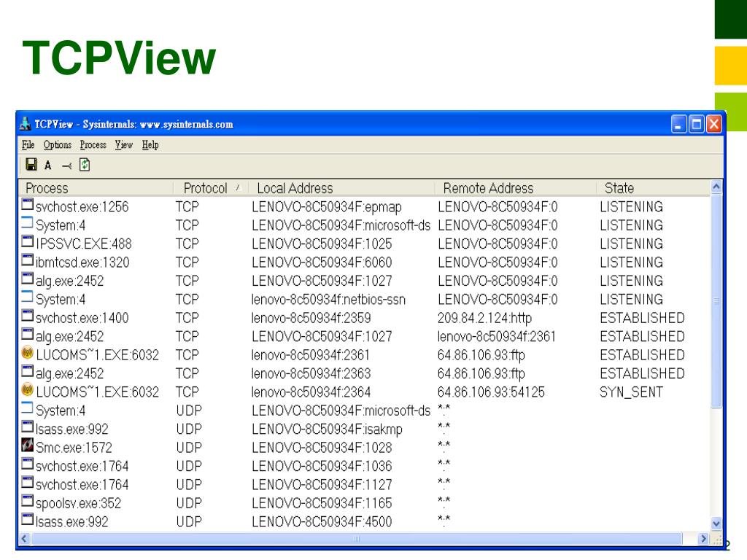The image size is (747, 560).
Task: Click the vertical scrollbar down arrow
Action: coord(716,524)
